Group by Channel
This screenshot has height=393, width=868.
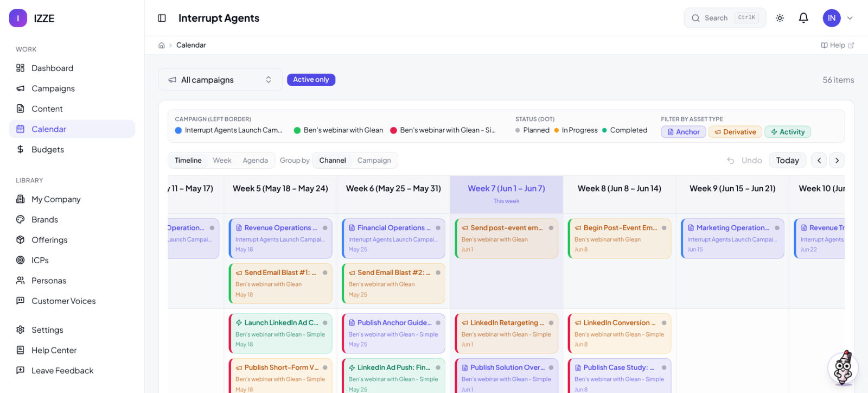[x=333, y=161]
